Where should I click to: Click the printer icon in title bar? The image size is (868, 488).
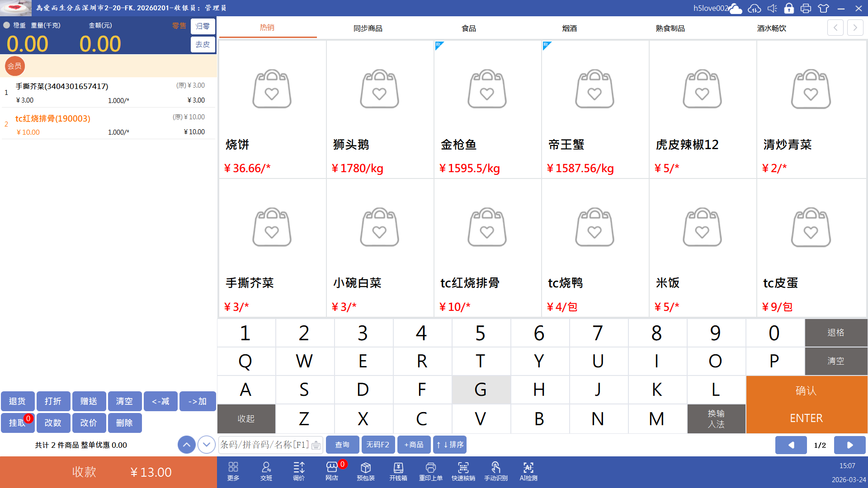point(806,8)
